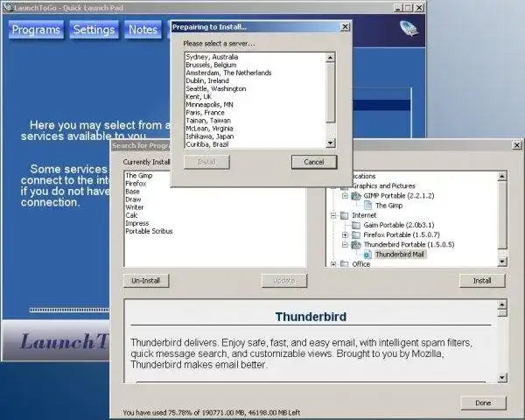This screenshot has height=420, width=525.
Task: Open the Notes tab in LaunchToGo
Action: (143, 30)
